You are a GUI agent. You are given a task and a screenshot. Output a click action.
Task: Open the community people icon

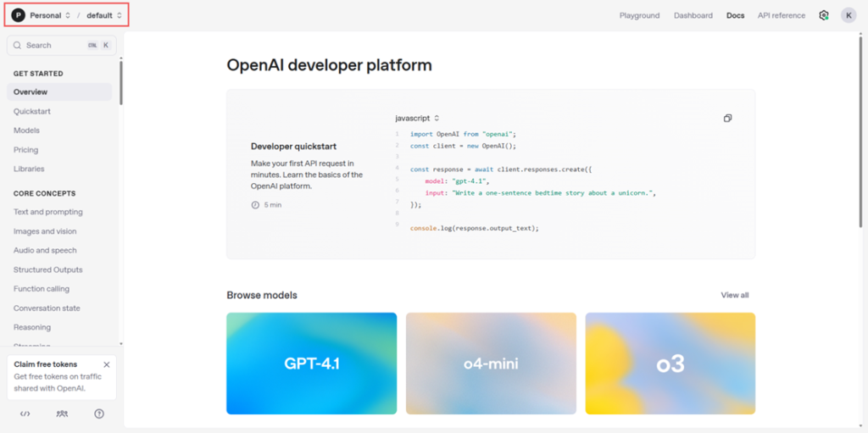[x=62, y=414]
